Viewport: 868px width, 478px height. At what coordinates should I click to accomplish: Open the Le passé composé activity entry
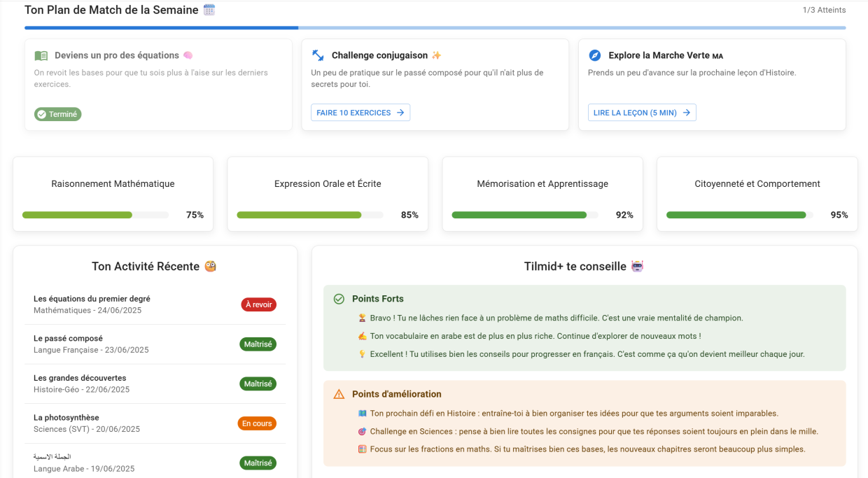[68, 339]
